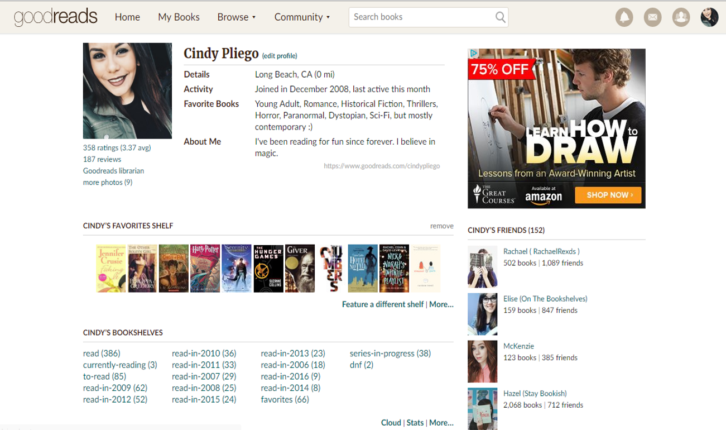Open the read-in-2015 (24) shelf

(x=204, y=399)
